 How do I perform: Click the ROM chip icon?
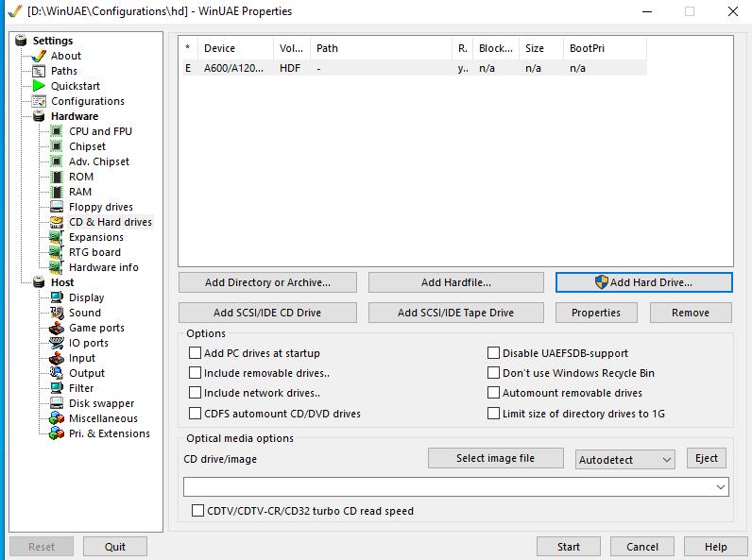(x=57, y=177)
